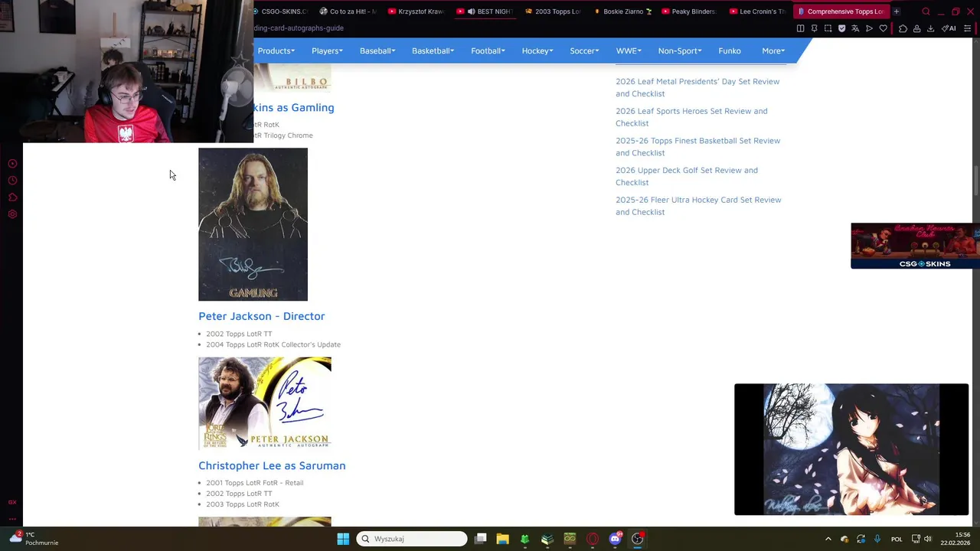Expand the Football dropdown menu

(488, 51)
